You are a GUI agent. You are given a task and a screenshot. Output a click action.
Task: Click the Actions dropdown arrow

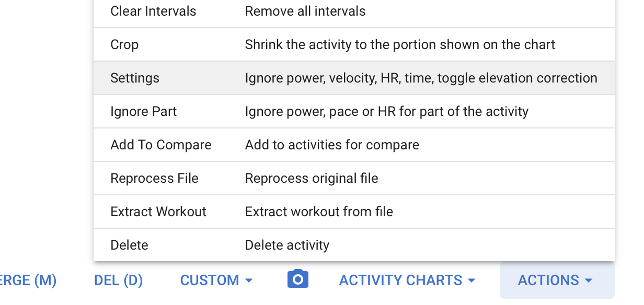589,281
